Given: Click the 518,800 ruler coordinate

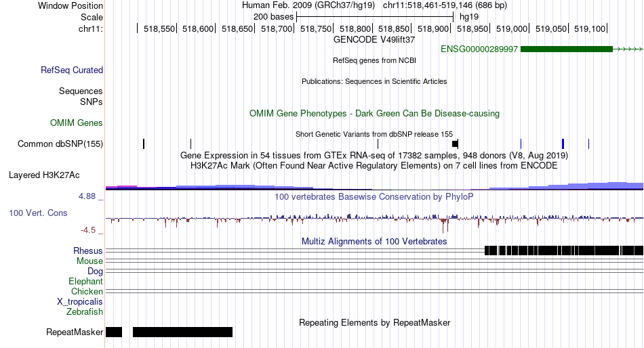Looking at the screenshot, I should [x=355, y=28].
